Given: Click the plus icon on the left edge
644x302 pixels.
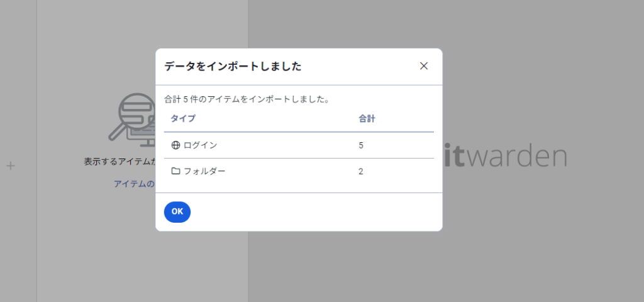Looking at the screenshot, I should coord(10,166).
